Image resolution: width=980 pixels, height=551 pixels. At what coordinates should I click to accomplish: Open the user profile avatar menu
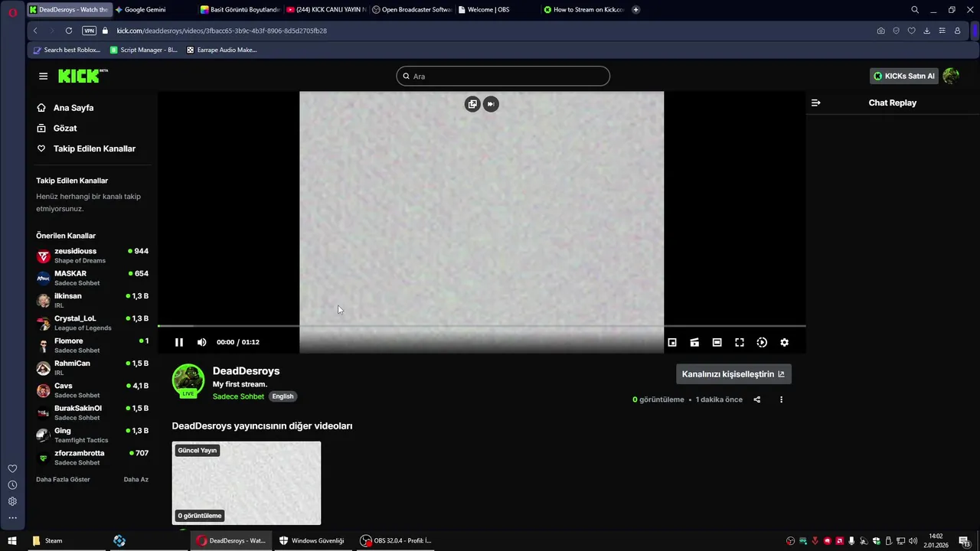951,76
